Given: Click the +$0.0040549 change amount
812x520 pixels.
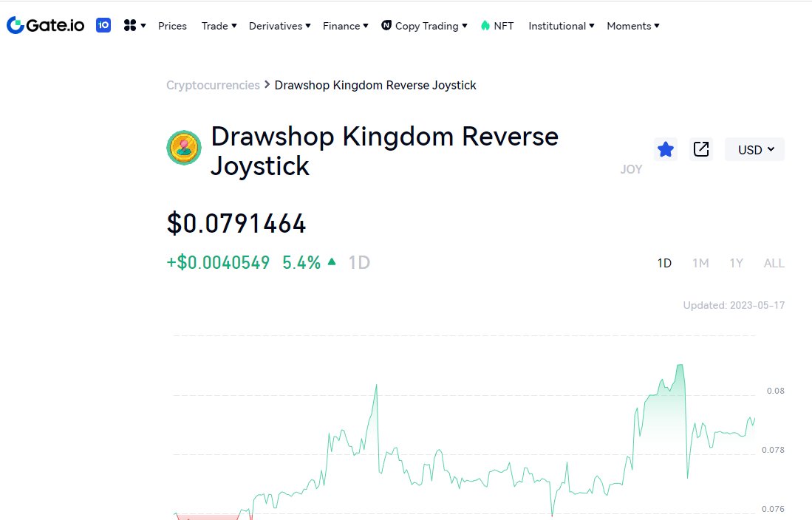Looking at the screenshot, I should click(x=218, y=263).
